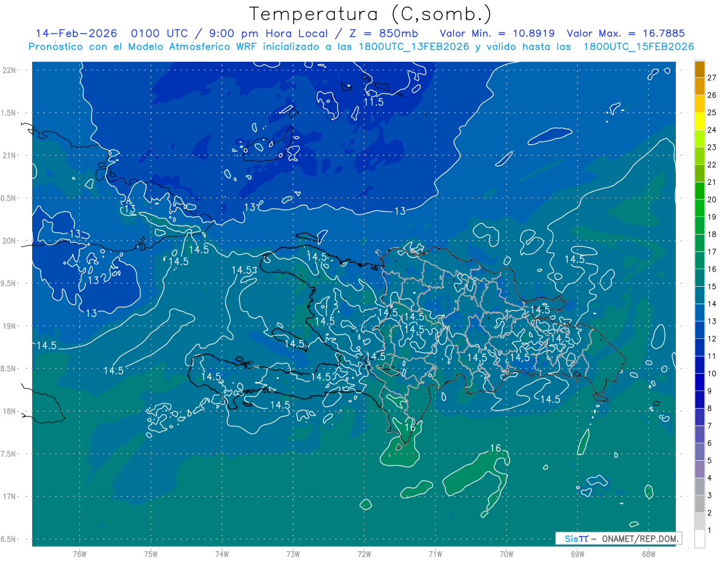Click the title 'Temperatura (C,somb.)'
This screenshot has width=728, height=562.
(x=370, y=14)
